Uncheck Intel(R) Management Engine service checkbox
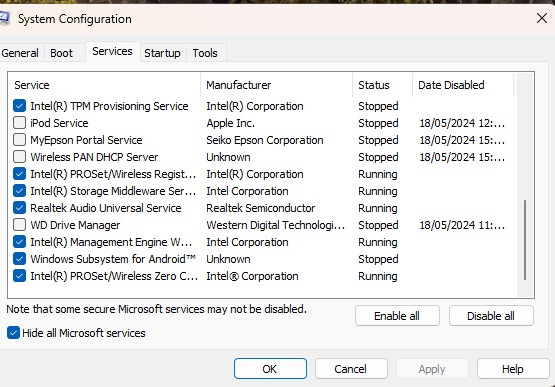555x387 pixels. click(19, 241)
